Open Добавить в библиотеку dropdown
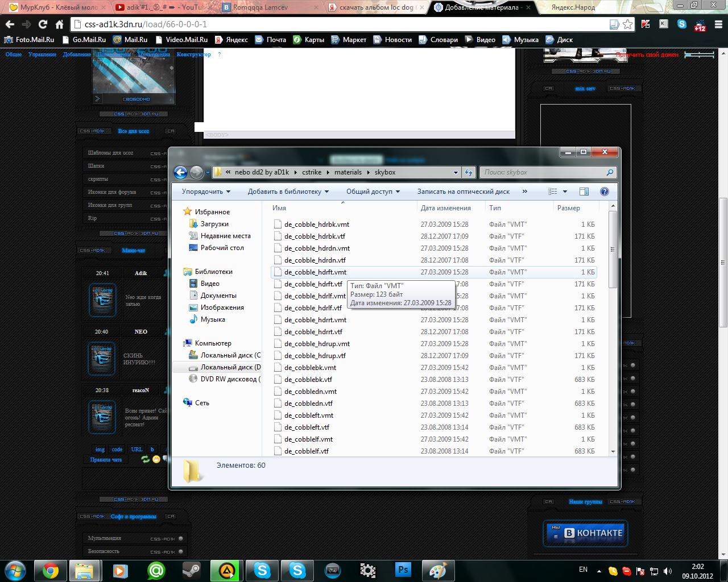This screenshot has width=728, height=582. (288, 192)
